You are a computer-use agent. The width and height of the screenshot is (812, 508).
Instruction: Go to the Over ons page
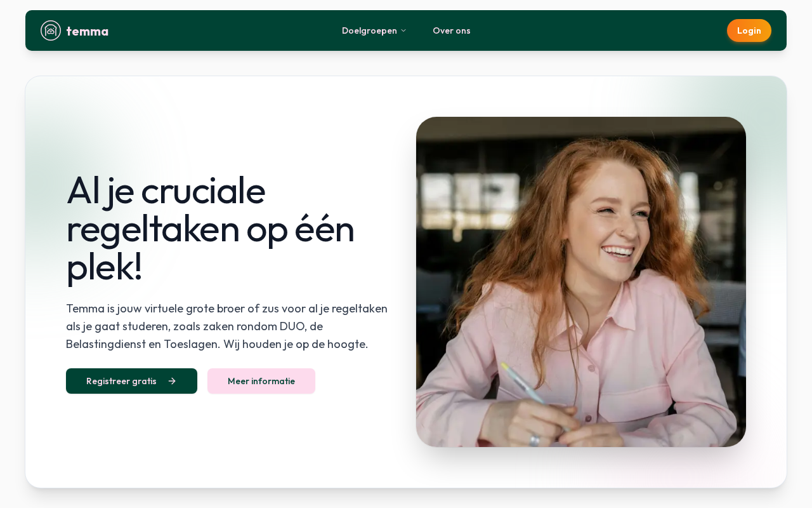(452, 30)
